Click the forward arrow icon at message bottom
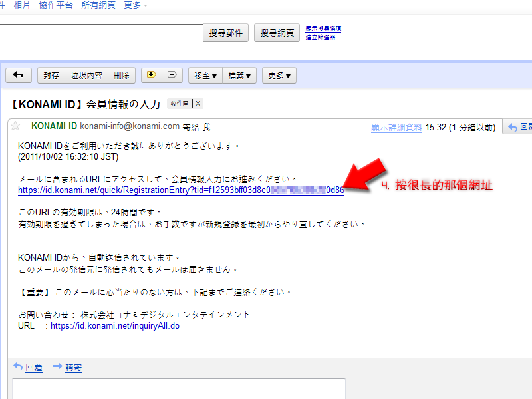 [58, 366]
